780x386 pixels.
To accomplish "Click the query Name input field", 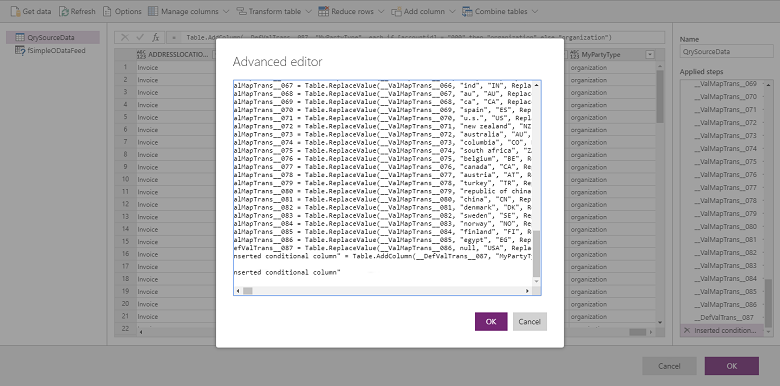I will (726, 51).
